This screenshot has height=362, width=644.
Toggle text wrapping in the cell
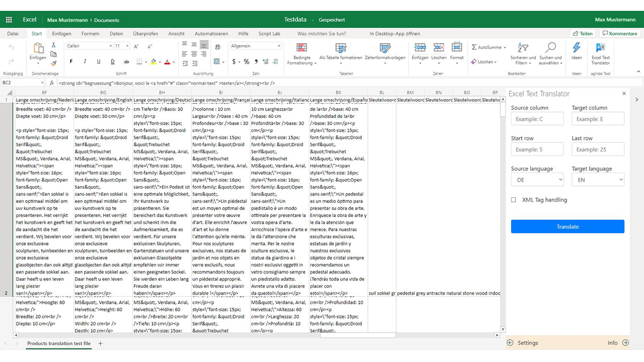coord(218,47)
